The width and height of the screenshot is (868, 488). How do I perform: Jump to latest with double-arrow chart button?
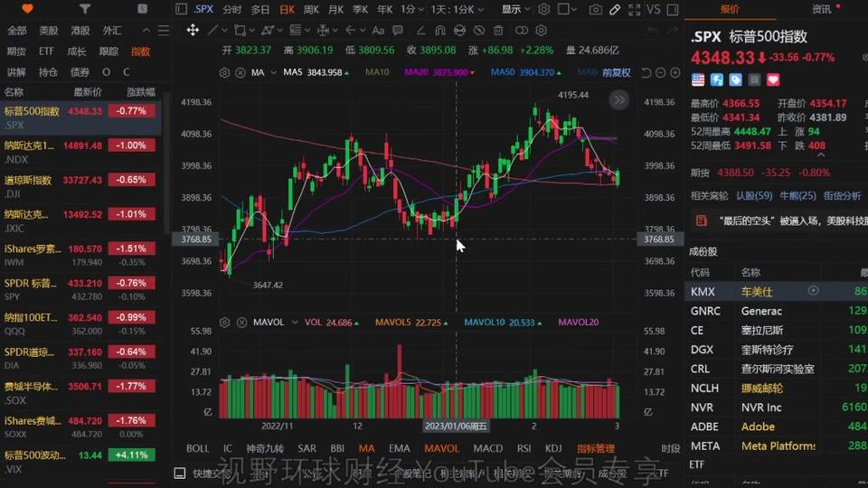(x=618, y=100)
